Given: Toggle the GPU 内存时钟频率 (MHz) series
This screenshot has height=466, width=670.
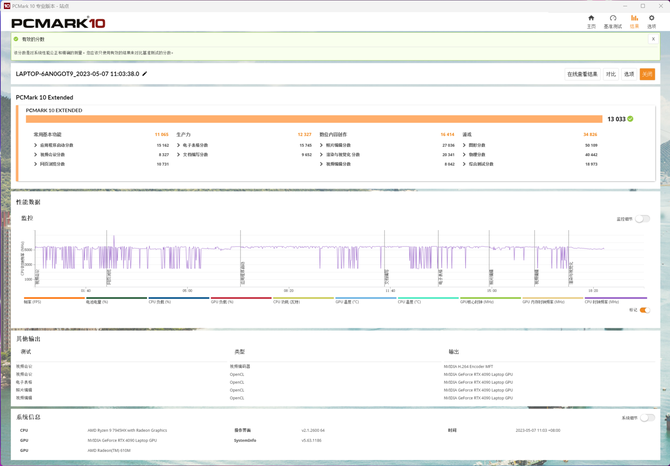Looking at the screenshot, I should (x=553, y=300).
